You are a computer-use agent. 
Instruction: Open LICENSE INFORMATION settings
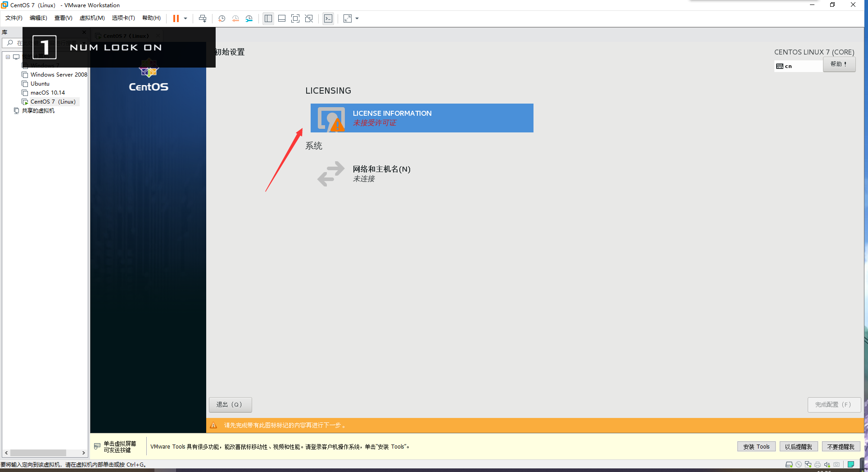click(x=422, y=118)
